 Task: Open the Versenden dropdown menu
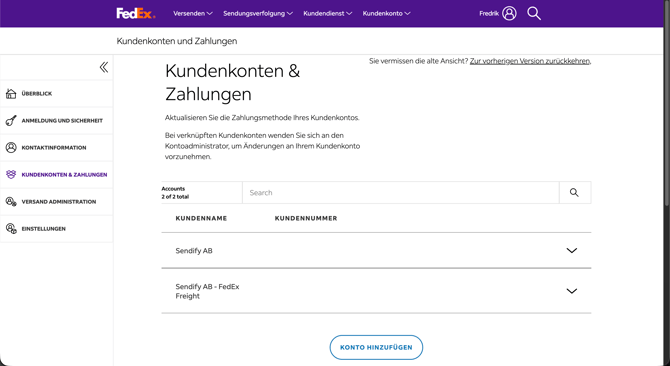pos(193,13)
